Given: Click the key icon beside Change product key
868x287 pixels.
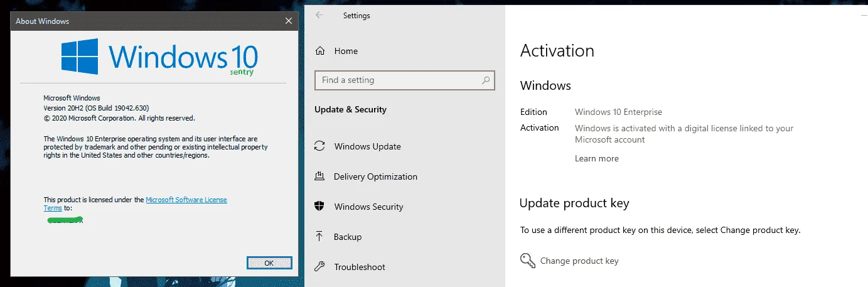Looking at the screenshot, I should 527,261.
